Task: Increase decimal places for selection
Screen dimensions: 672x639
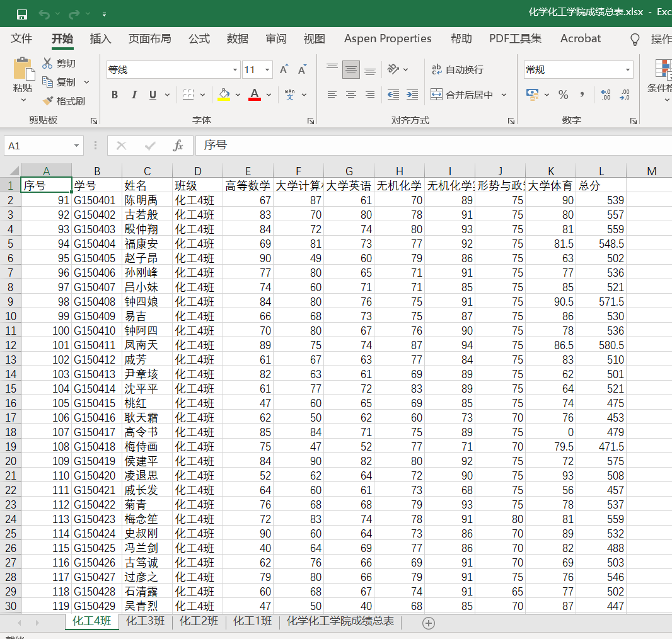Action: (x=606, y=95)
